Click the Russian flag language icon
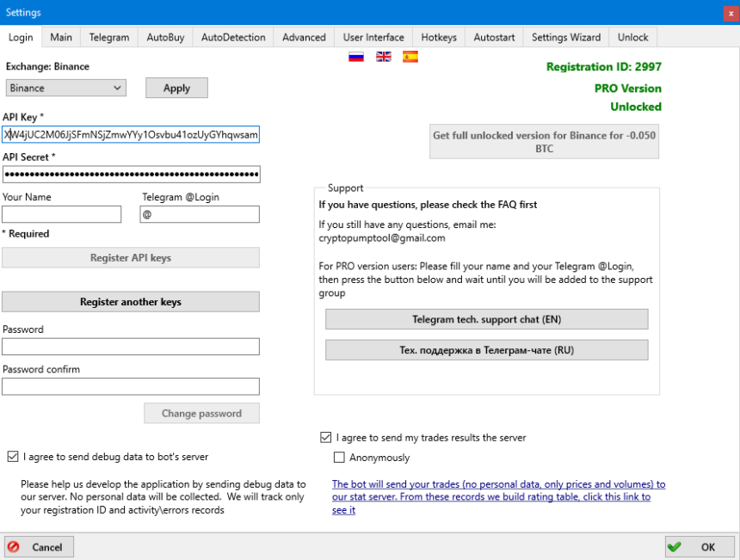The height and width of the screenshot is (560, 740). (355, 58)
